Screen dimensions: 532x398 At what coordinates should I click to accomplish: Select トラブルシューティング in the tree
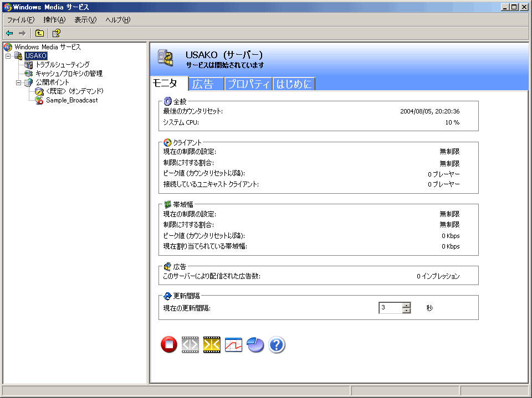[63, 65]
